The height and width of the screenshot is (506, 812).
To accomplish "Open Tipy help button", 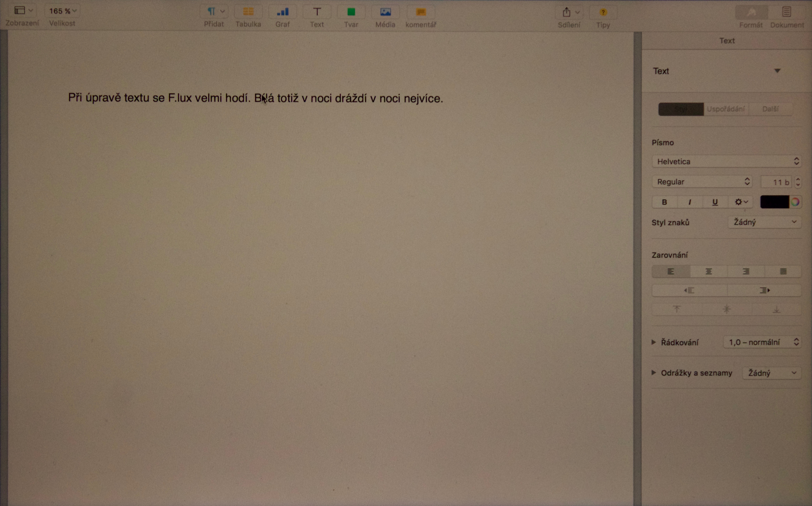I will [603, 12].
